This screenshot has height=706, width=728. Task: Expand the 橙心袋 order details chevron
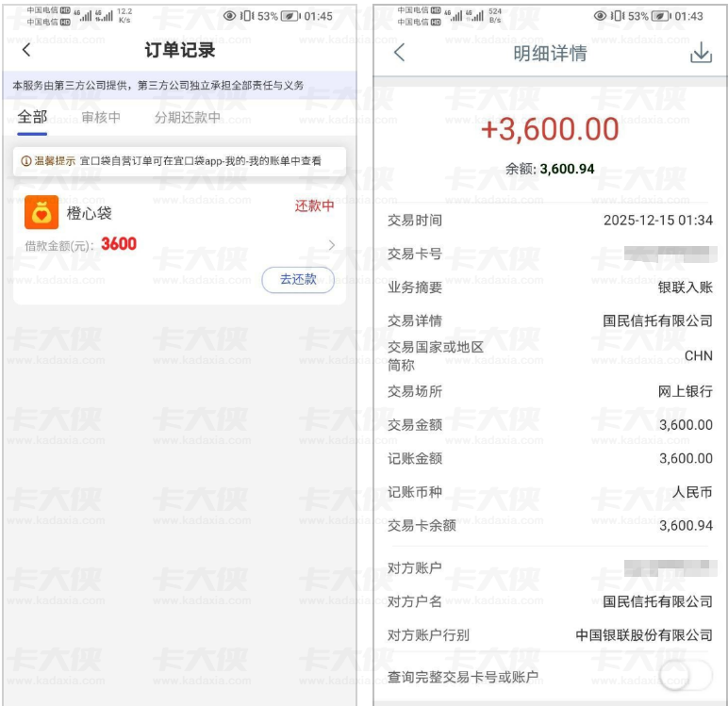point(332,245)
